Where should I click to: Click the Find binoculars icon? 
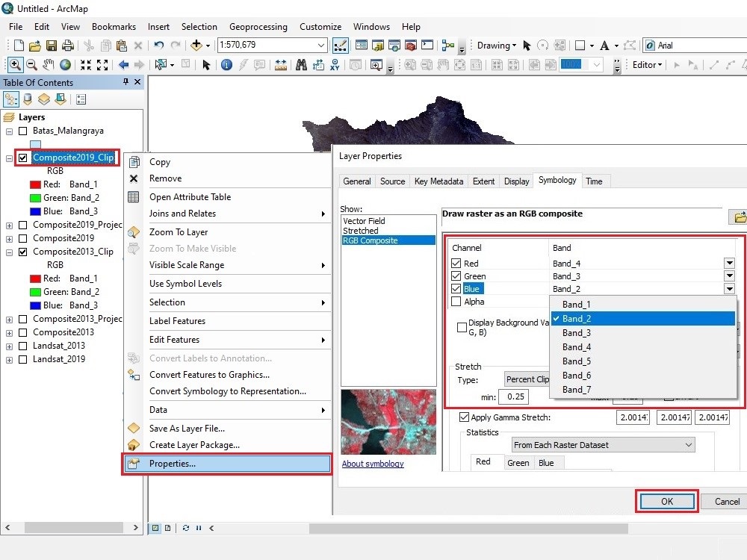[x=301, y=64]
